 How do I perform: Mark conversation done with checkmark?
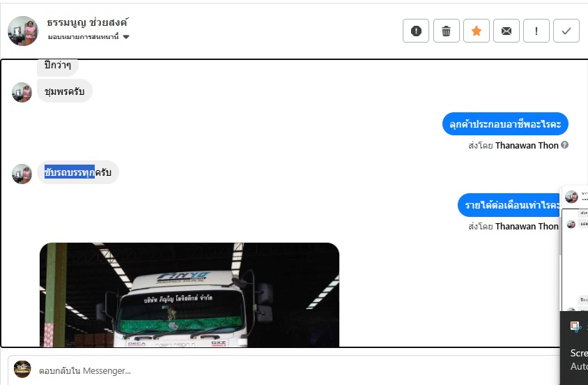(566, 31)
